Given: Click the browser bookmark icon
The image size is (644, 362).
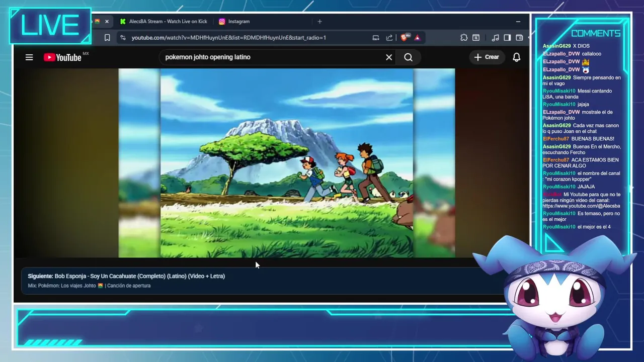Looking at the screenshot, I should [x=107, y=38].
